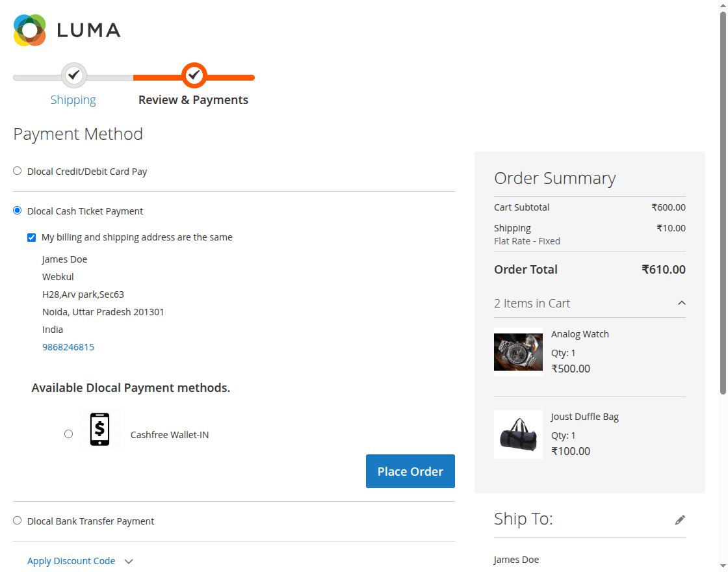
Task: Select the Dlocal Cash Ticket Payment radio
Action: point(18,211)
